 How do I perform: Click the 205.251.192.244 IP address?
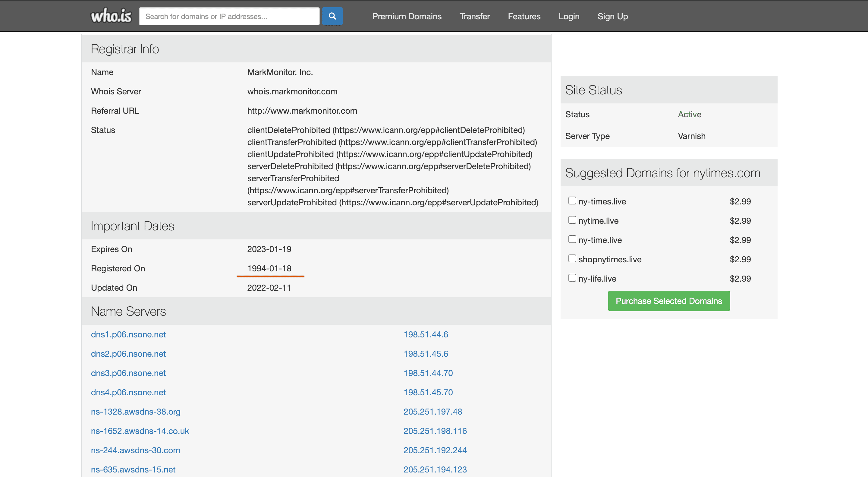(435, 450)
